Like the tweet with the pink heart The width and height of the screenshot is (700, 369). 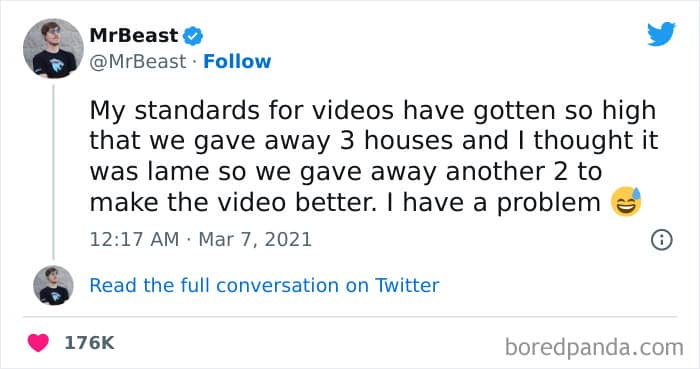tap(38, 343)
